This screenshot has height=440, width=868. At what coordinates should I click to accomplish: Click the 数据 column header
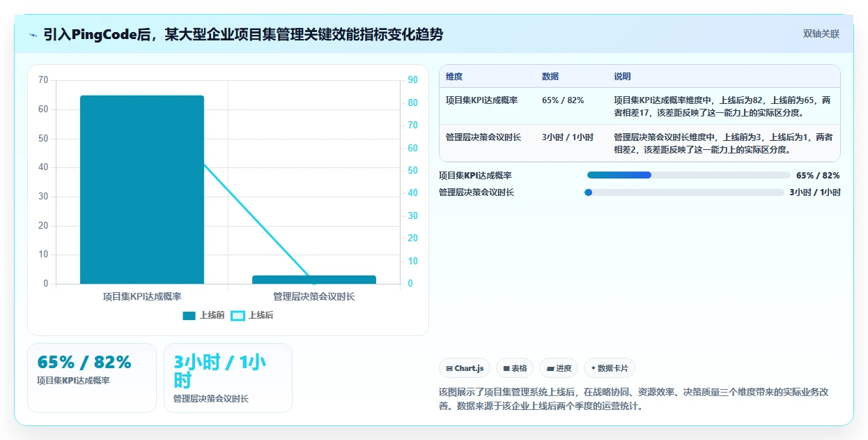[550, 76]
